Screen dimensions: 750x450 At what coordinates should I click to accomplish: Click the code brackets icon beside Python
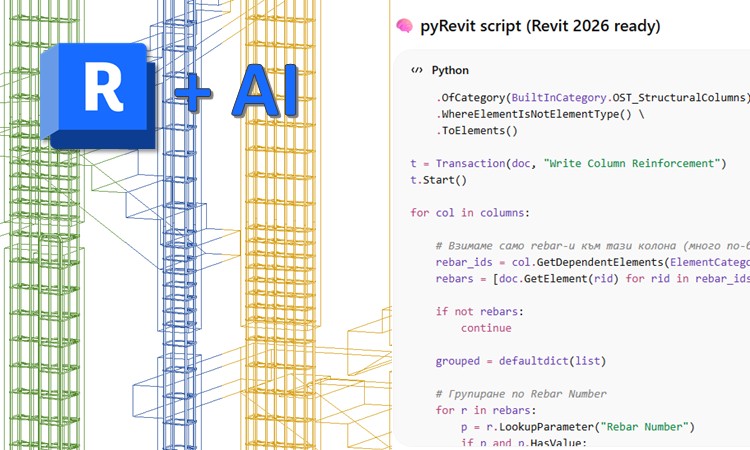coord(417,70)
